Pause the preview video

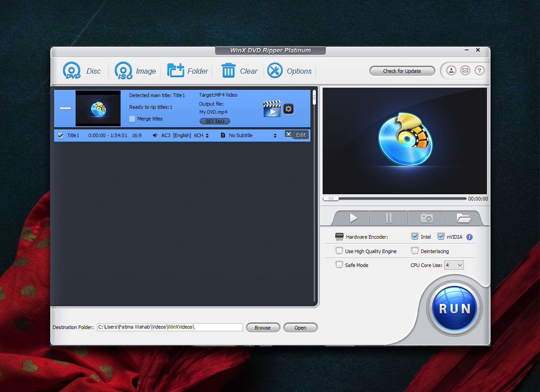[x=389, y=218]
